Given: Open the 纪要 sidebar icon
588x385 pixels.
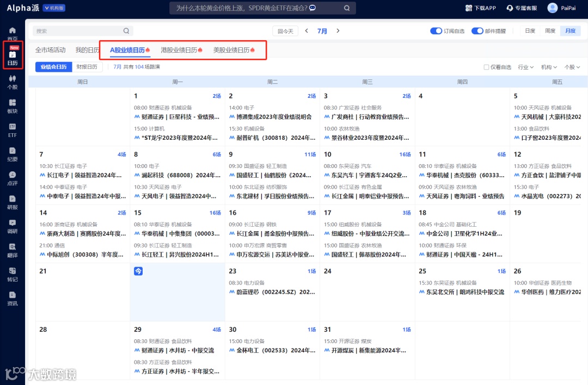Looking at the screenshot, I should pyautogui.click(x=13, y=151).
